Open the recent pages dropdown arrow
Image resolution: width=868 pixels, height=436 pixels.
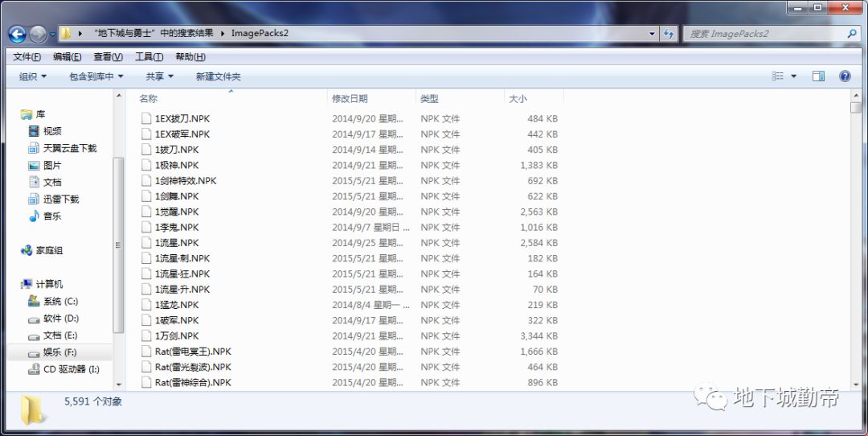point(52,35)
